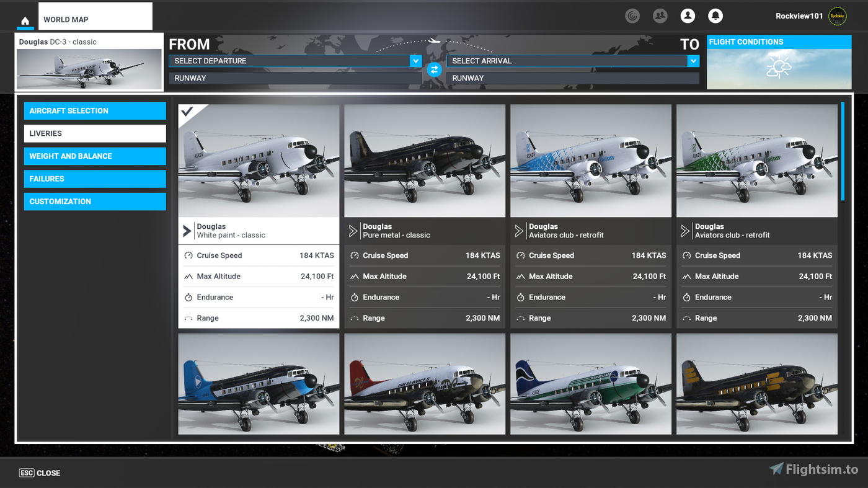Open the FAILURES settings page
This screenshot has width=868, height=488.
tap(94, 179)
